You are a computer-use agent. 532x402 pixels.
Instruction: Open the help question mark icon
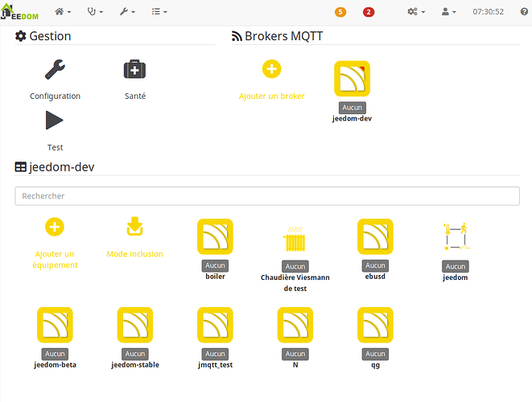click(524, 12)
